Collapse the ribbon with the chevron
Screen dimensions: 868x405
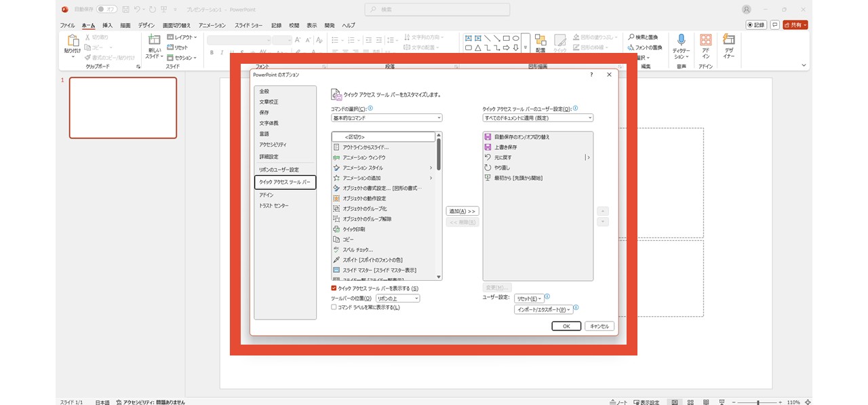(805, 65)
